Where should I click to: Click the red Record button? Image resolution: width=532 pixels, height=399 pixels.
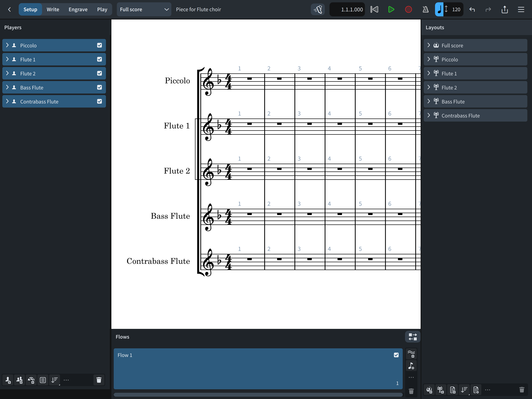[408, 9]
